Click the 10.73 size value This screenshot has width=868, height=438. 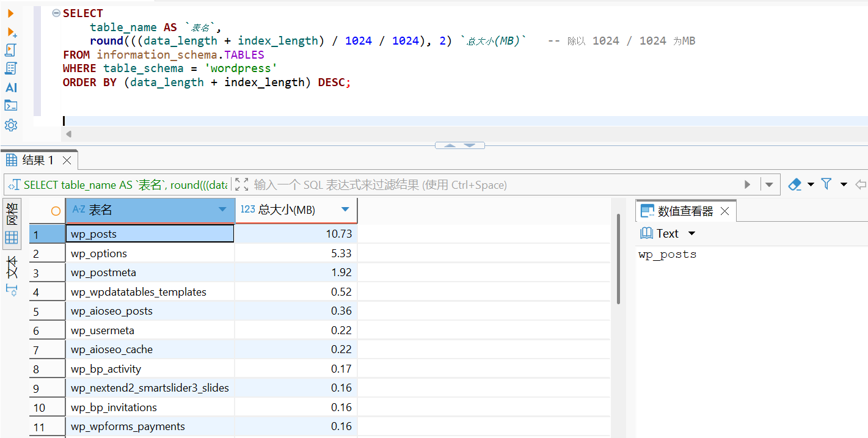point(339,234)
